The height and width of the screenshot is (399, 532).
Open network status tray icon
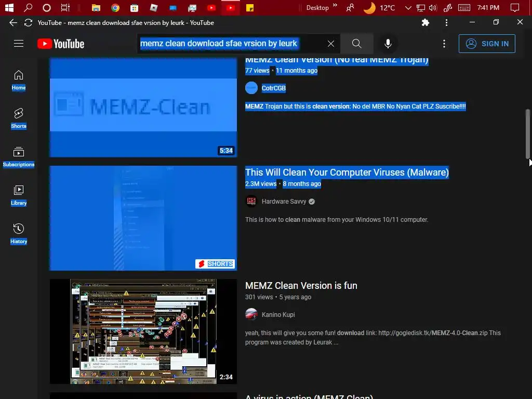click(421, 7)
